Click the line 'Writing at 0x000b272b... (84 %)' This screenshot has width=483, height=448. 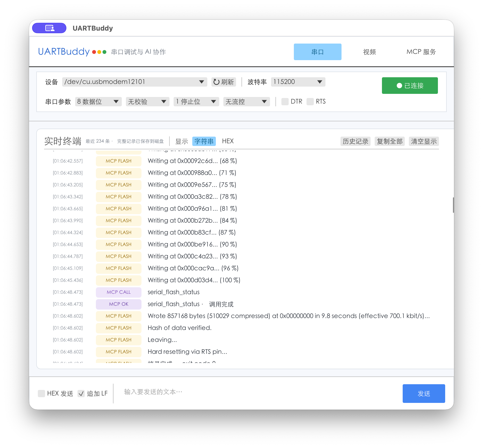(192, 221)
